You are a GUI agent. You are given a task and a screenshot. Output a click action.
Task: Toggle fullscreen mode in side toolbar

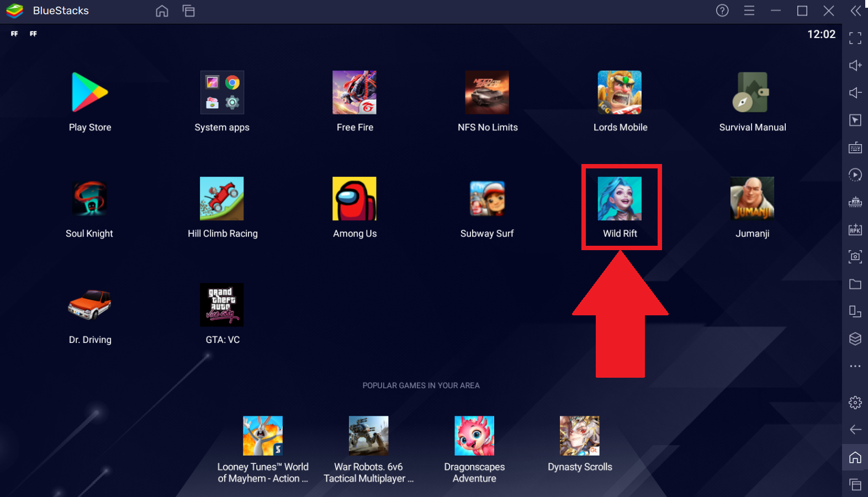pos(855,38)
